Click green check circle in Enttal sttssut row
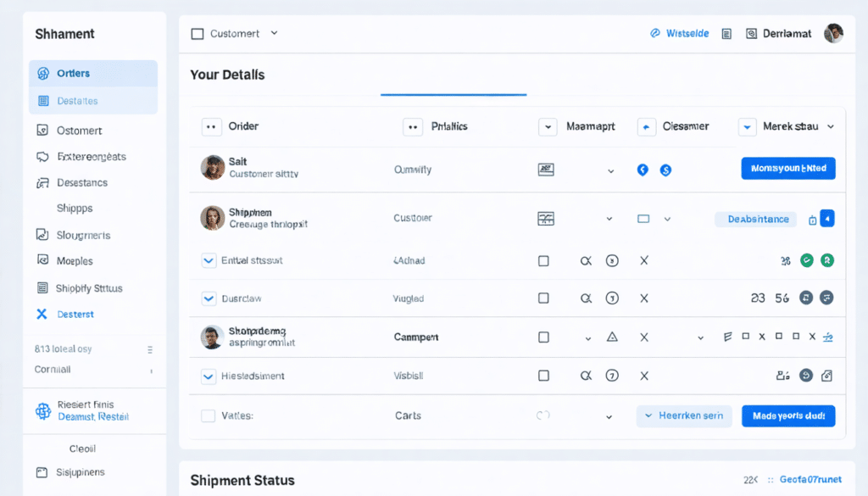Viewport: 868px width, 496px height. point(807,260)
